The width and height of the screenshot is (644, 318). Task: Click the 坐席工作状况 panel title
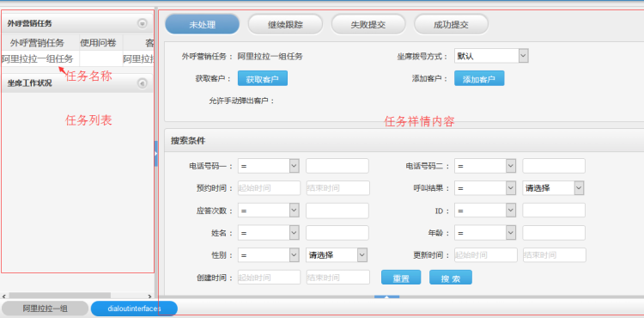[29, 83]
